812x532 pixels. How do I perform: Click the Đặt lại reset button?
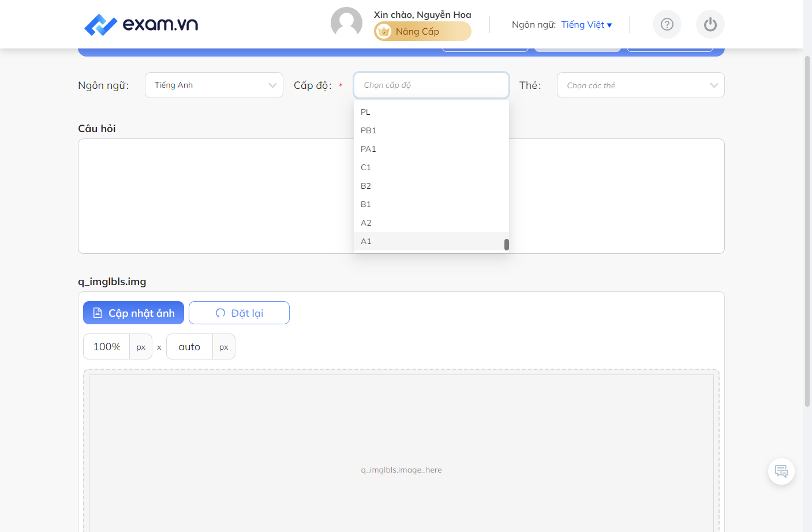(239, 313)
